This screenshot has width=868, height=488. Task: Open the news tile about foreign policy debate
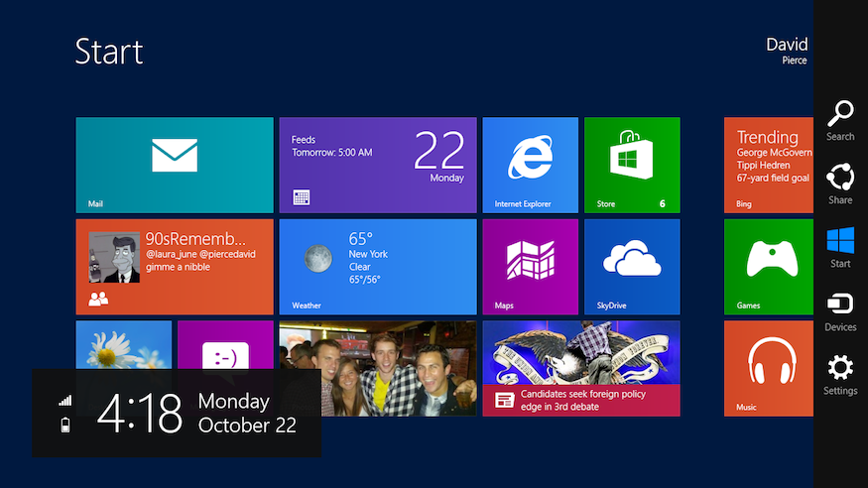[x=580, y=367]
